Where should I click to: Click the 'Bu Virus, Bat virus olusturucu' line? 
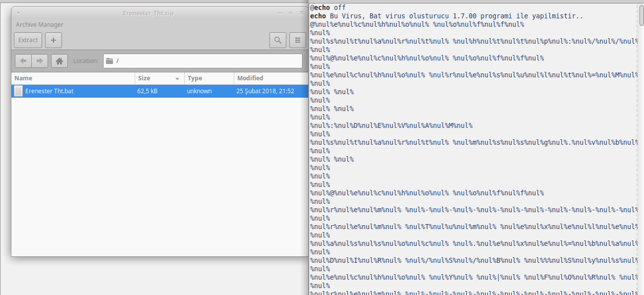(446, 16)
